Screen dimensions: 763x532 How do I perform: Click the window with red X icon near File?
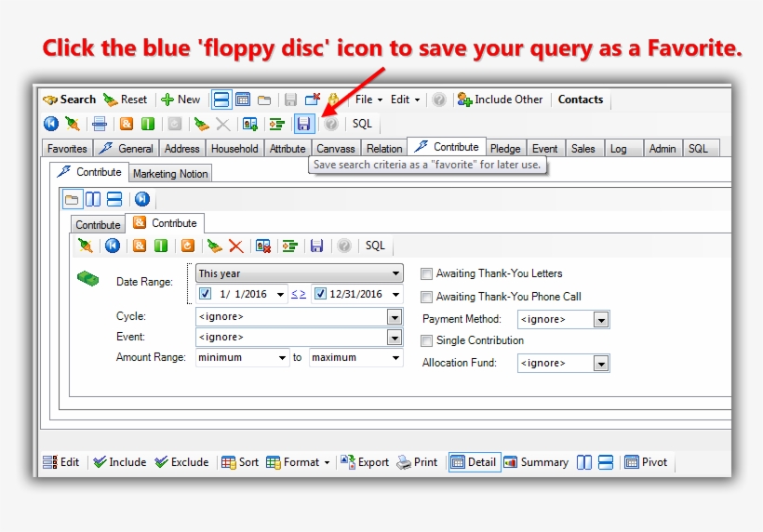[x=313, y=100]
